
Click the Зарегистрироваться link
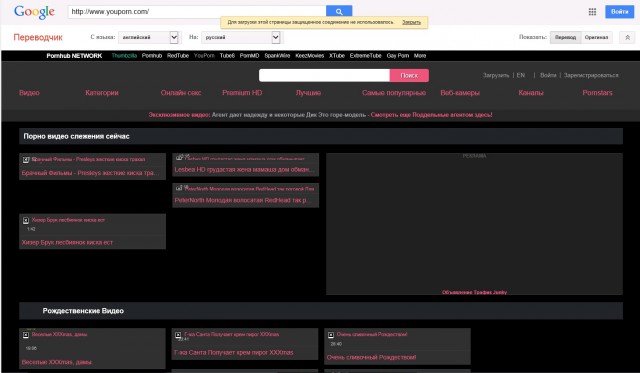coord(591,75)
